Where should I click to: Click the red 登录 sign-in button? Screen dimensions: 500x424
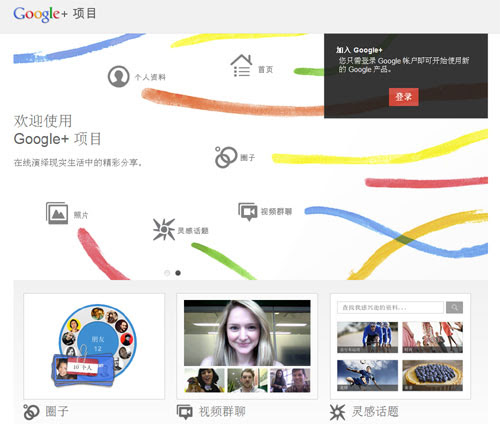tap(403, 97)
